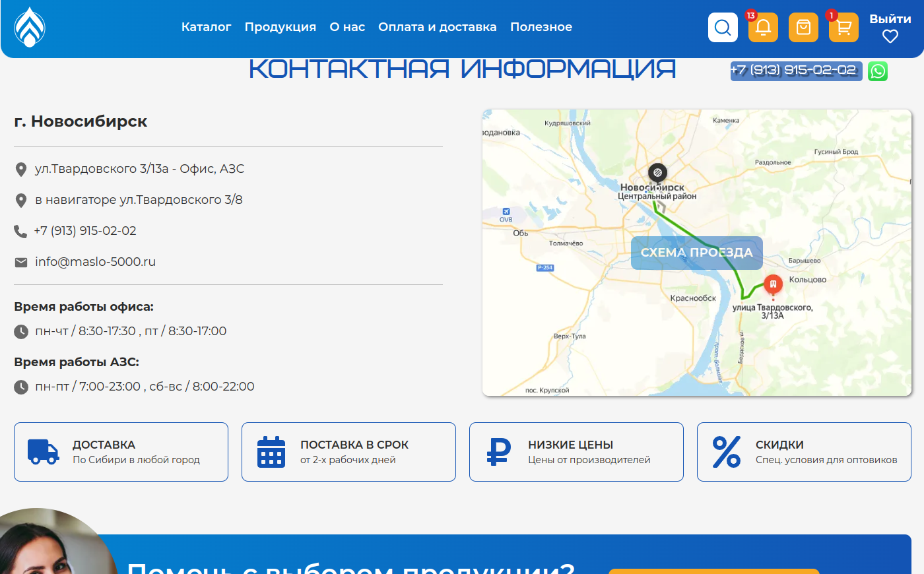The width and height of the screenshot is (924, 574).
Task: Click percent icon in Скидки card
Action: [727, 452]
